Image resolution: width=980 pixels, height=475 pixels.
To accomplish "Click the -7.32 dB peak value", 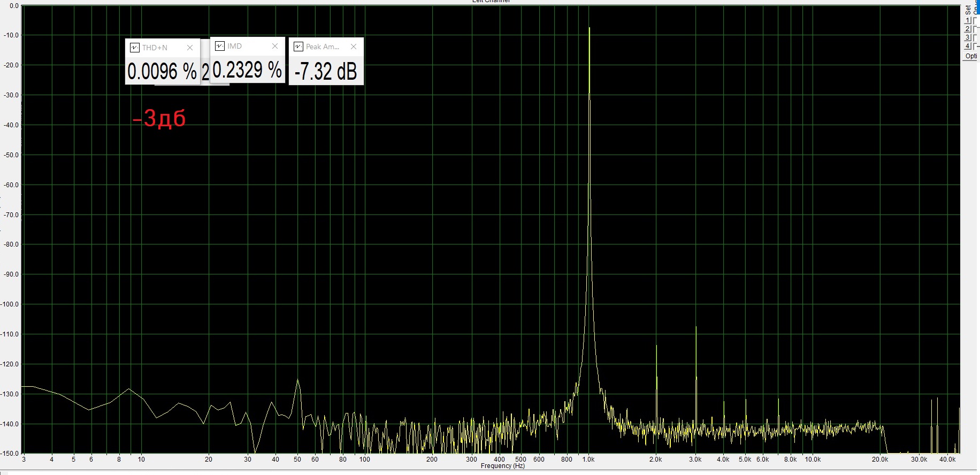I will pos(326,71).
